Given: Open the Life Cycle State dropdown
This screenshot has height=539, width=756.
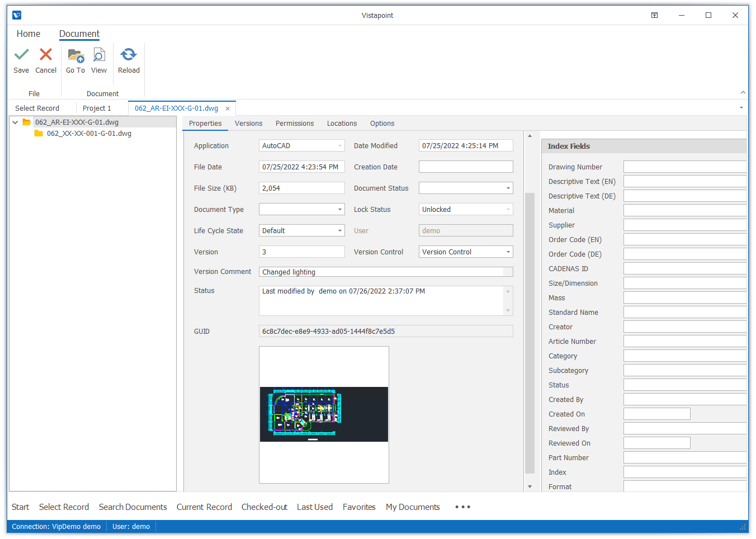Looking at the screenshot, I should coord(340,230).
